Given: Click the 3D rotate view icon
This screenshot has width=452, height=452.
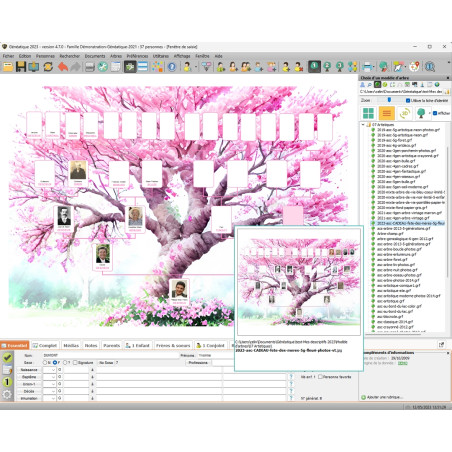Looking at the screenshot, I should coord(404,113).
